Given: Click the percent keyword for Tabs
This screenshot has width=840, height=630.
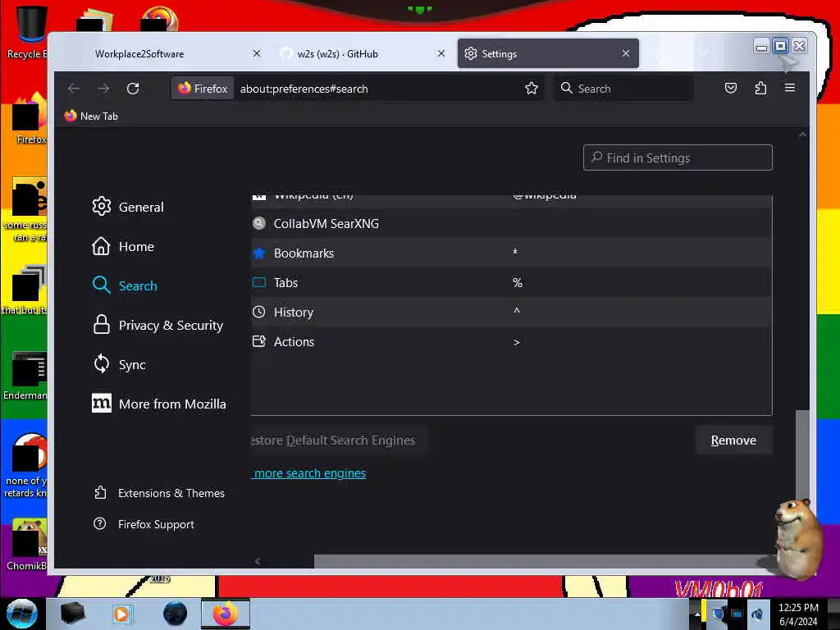Looking at the screenshot, I should click(517, 282).
